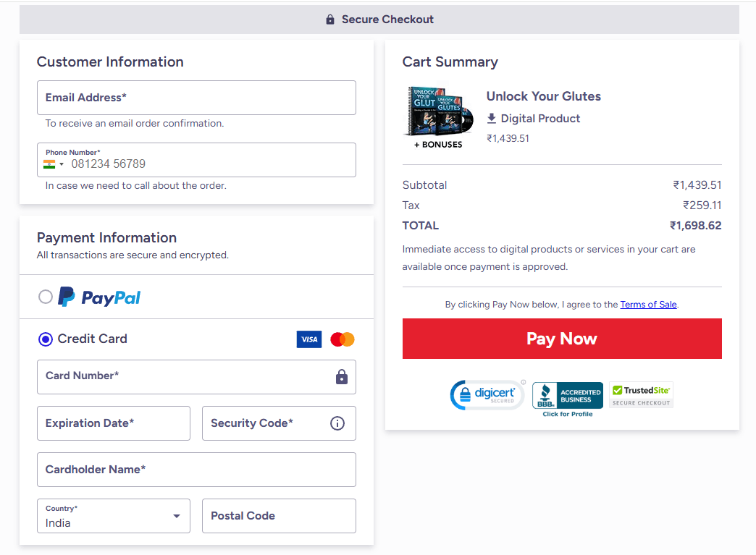Open the Terms of Sale link

[648, 305]
